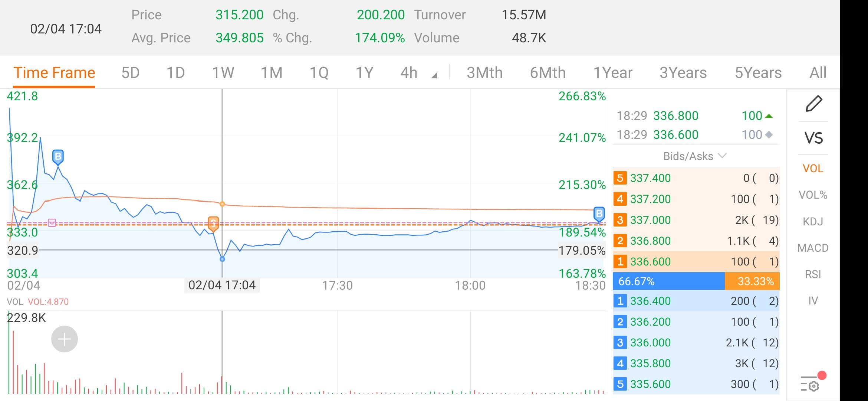Open the VS compare function
This screenshot has width=868, height=401.
813,138
